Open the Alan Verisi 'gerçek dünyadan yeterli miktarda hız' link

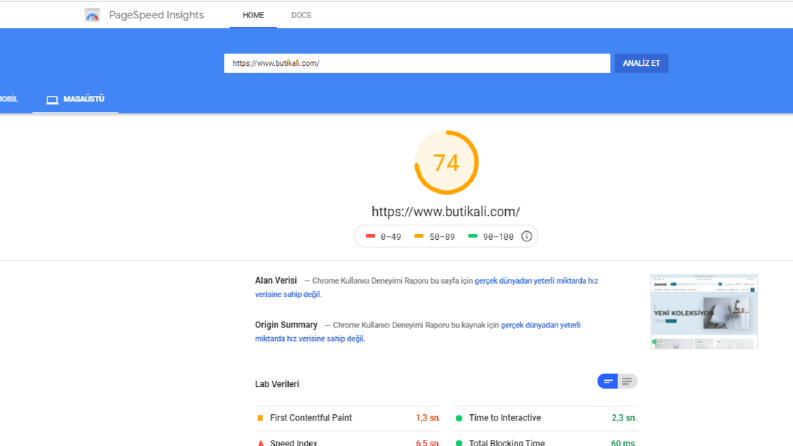click(536, 281)
